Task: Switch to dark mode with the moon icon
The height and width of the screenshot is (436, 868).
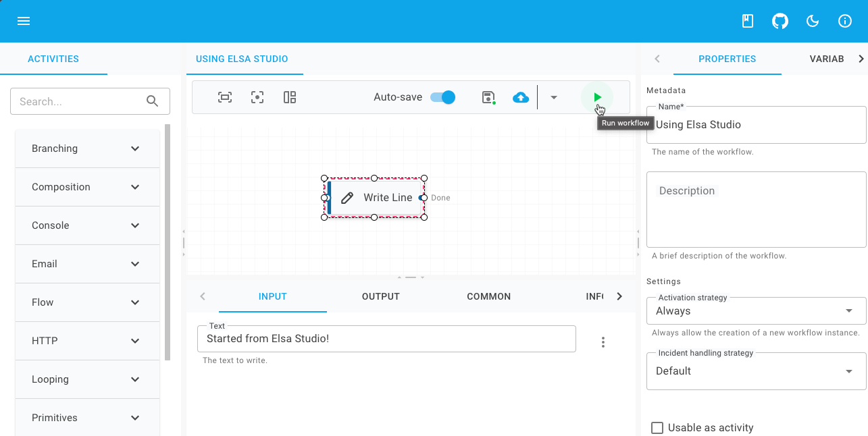Action: click(x=812, y=21)
